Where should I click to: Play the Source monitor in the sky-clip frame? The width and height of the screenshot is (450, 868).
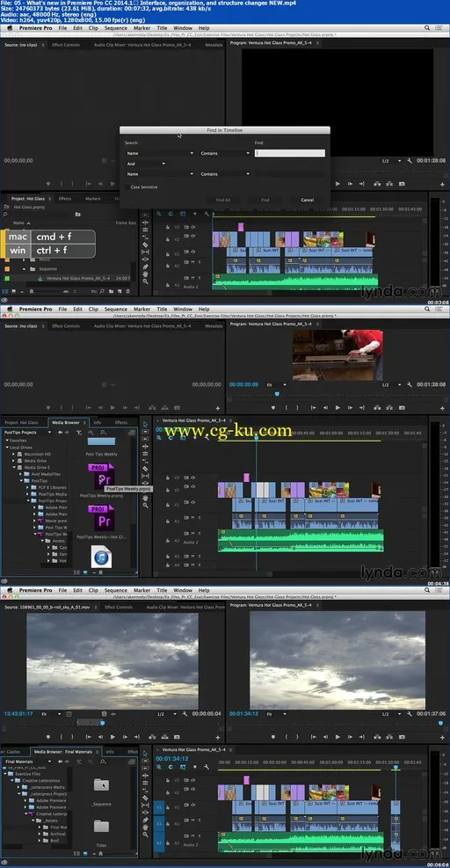click(112, 737)
